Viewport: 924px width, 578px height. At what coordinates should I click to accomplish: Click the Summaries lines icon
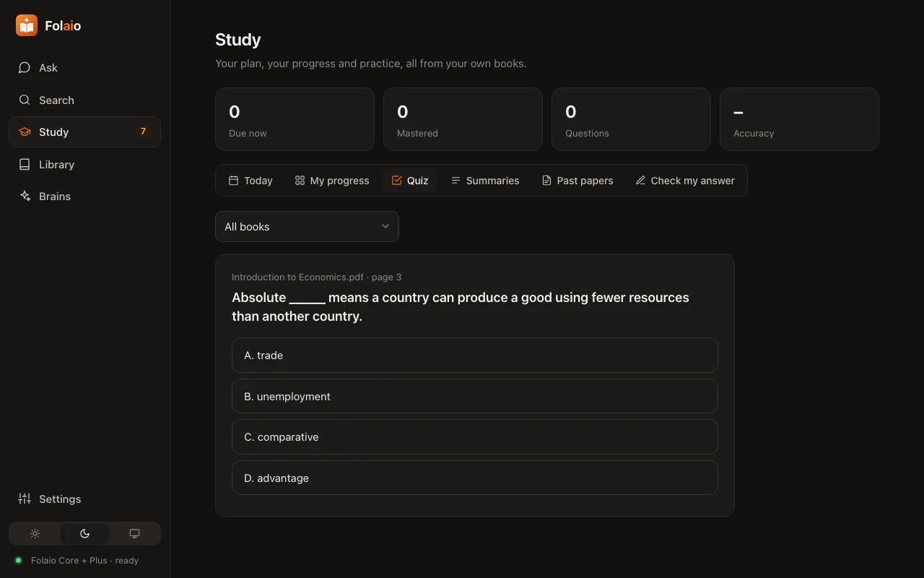[456, 180]
